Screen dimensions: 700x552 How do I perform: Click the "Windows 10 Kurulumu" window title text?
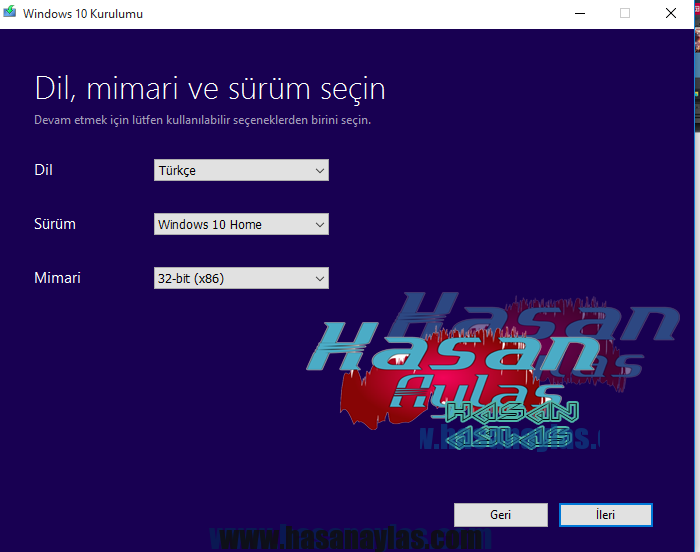83,14
